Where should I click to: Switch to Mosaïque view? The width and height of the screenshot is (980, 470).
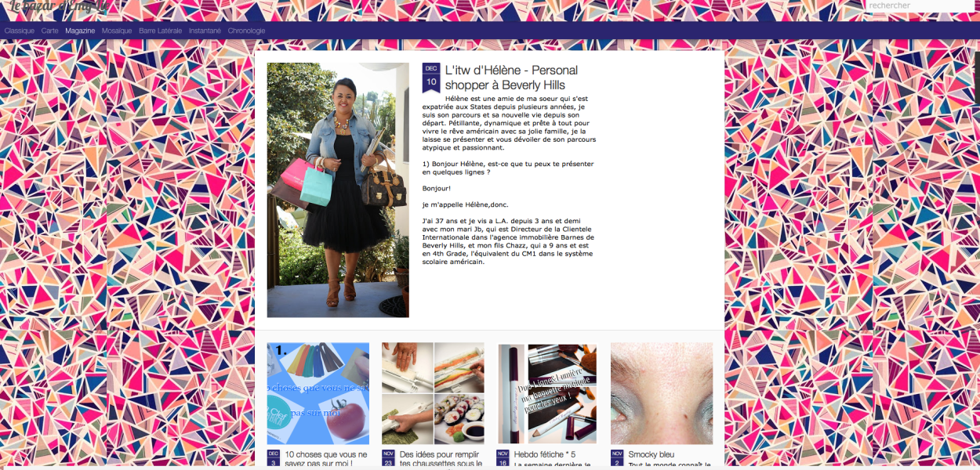coord(117,31)
